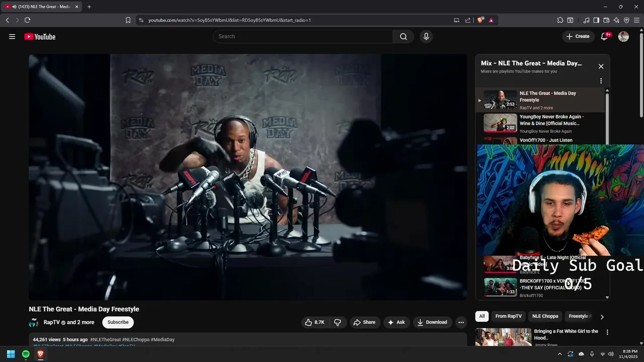Select the NLE Choppa filter chip
Image resolution: width=644 pixels, height=362 pixels.
tap(545, 316)
